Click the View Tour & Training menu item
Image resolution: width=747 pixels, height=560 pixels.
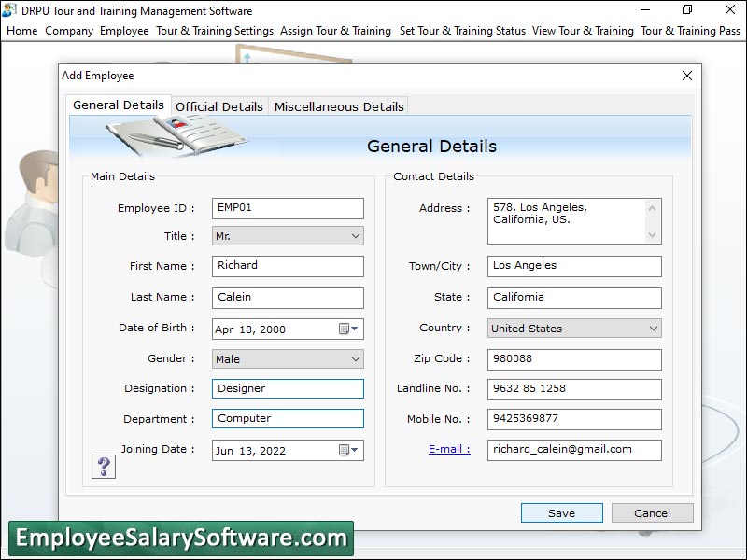pyautogui.click(x=583, y=31)
